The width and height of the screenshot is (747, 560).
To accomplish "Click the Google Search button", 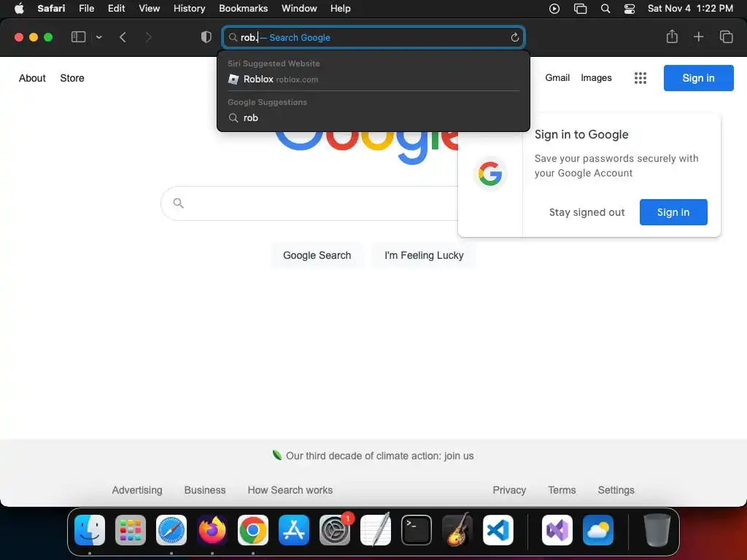I will pyautogui.click(x=317, y=255).
